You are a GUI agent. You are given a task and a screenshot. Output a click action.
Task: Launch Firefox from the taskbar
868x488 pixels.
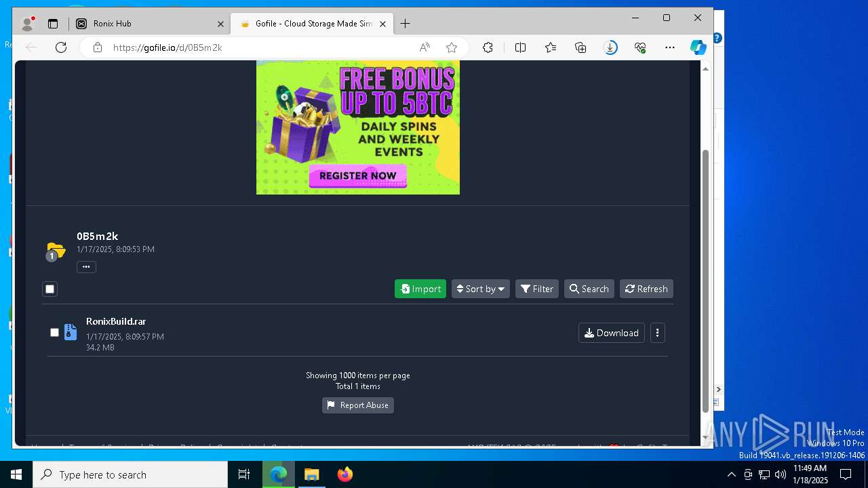(x=345, y=474)
